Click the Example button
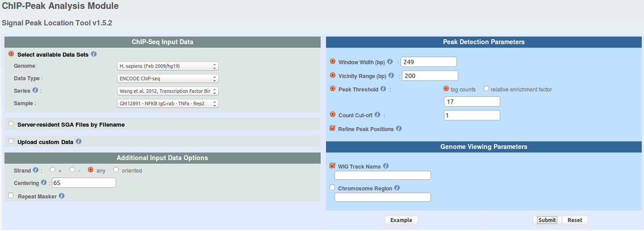644x231 pixels. (x=401, y=220)
